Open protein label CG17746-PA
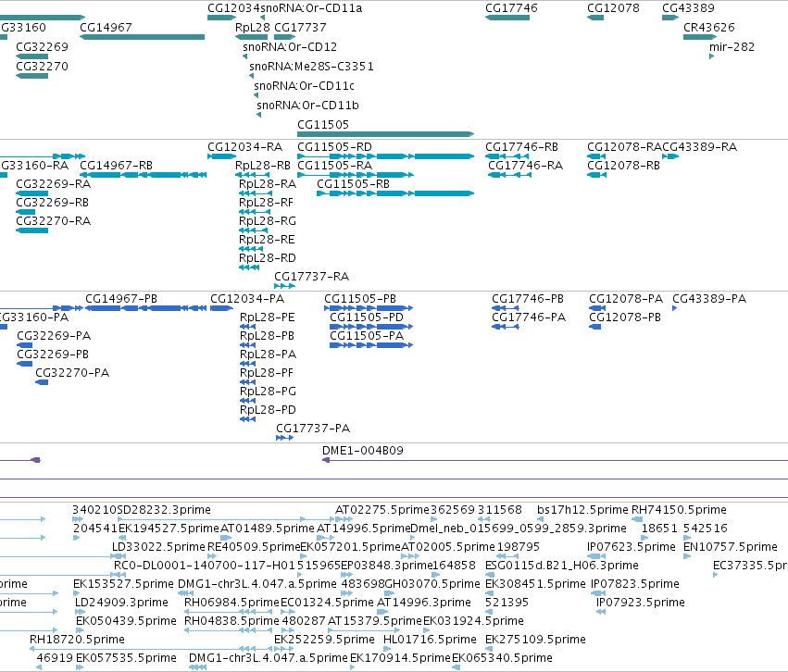 (529, 317)
